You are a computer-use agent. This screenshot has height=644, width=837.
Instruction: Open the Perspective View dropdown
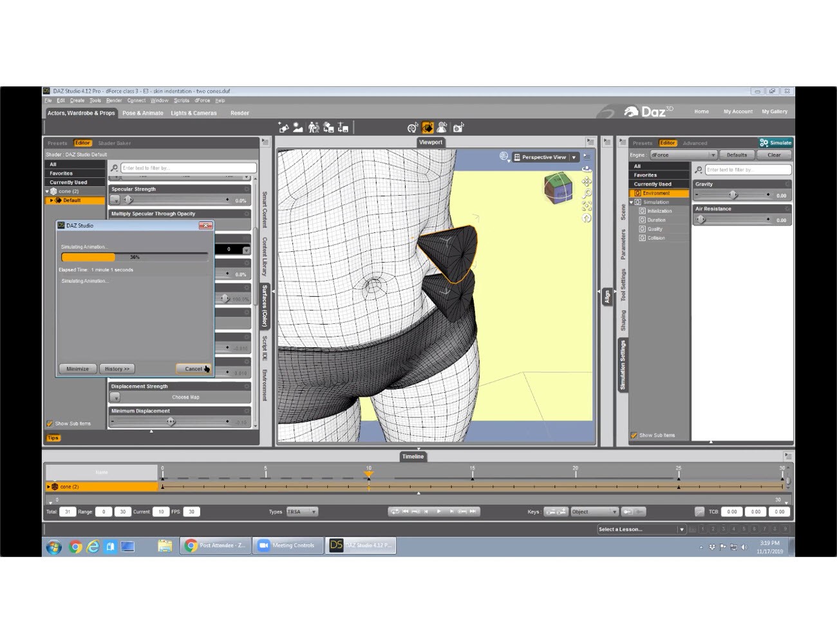[x=573, y=156]
